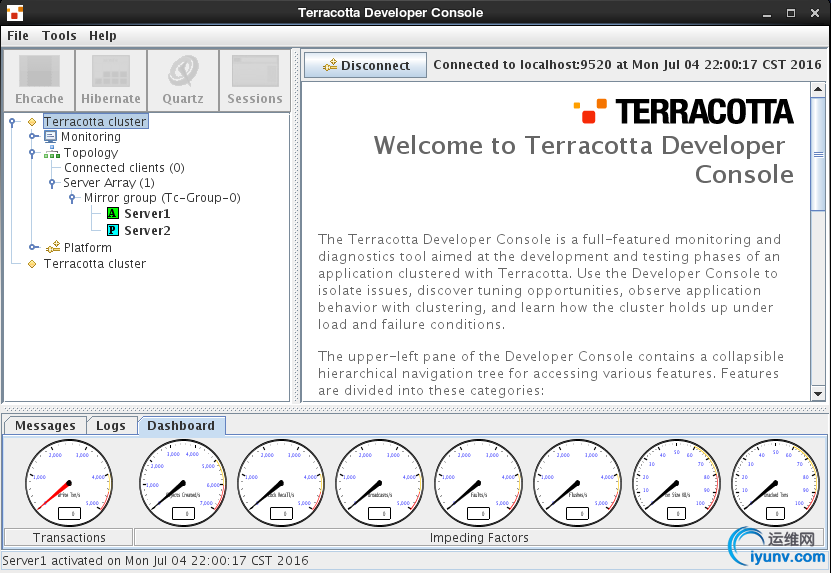
Task: Click the diamond icon of selected Terracotta cluster
Action: point(32,122)
